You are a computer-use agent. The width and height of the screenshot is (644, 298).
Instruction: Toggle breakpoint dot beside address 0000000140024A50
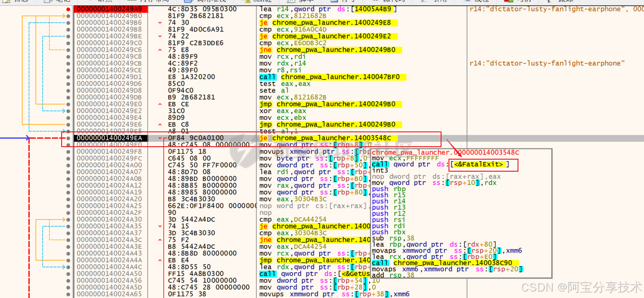69,273
